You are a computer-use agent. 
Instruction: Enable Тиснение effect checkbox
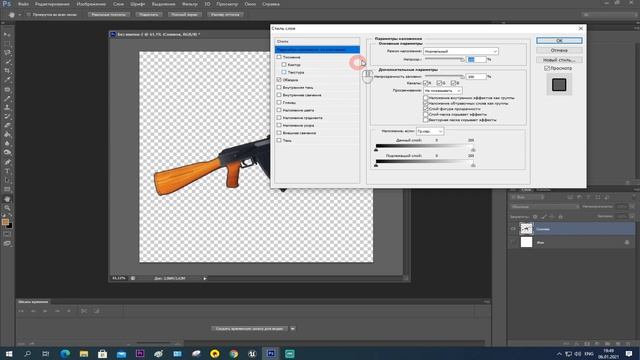[279, 57]
